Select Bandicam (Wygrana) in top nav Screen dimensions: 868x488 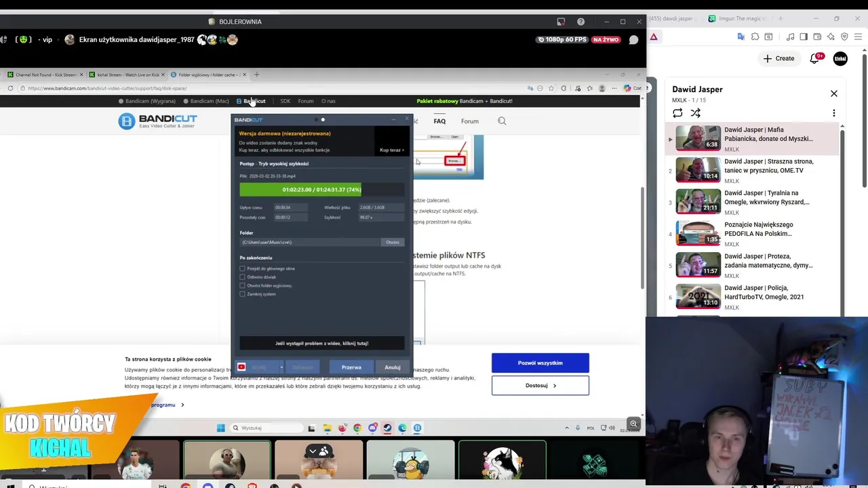click(147, 101)
